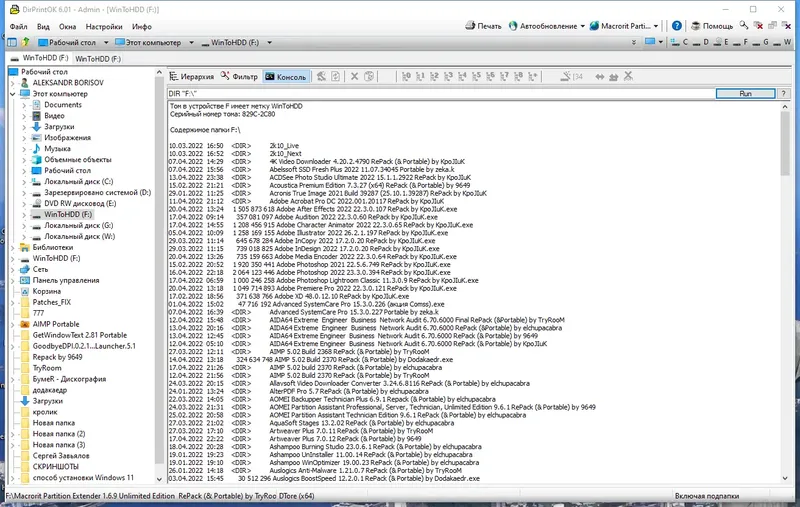
Task: Expand the Библиотеки tree node
Action: tap(13, 247)
